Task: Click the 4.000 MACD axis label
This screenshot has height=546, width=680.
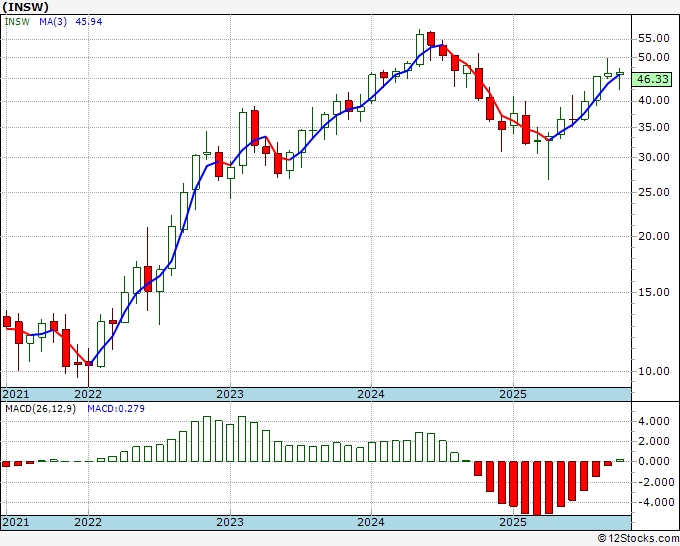Action: pyautogui.click(x=656, y=422)
